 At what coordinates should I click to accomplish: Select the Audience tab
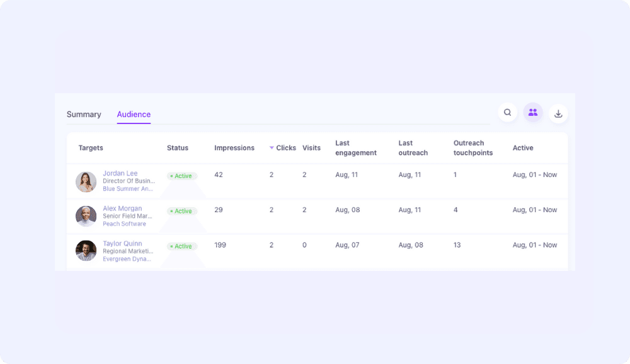pos(134,115)
